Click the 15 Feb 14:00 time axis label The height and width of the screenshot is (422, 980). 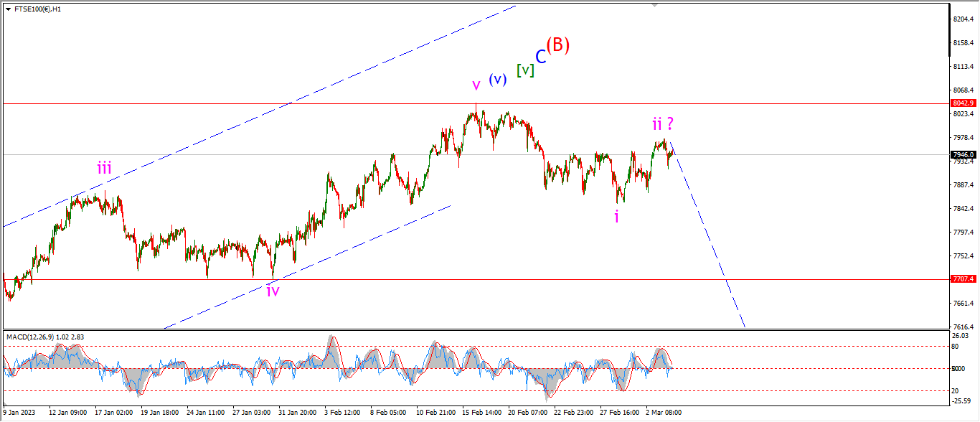[x=481, y=413]
